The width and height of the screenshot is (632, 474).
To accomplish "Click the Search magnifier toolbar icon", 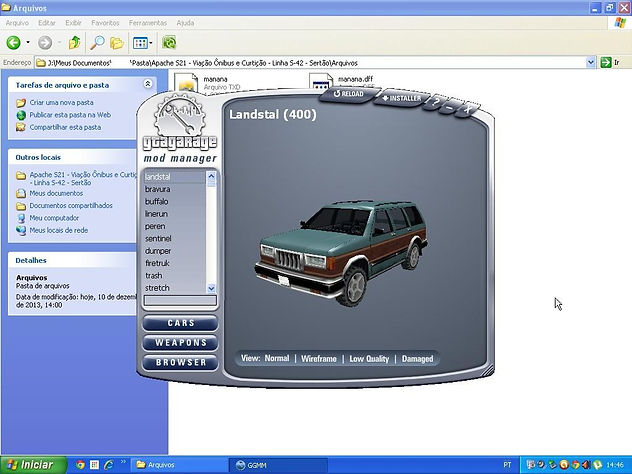I will [x=97, y=42].
